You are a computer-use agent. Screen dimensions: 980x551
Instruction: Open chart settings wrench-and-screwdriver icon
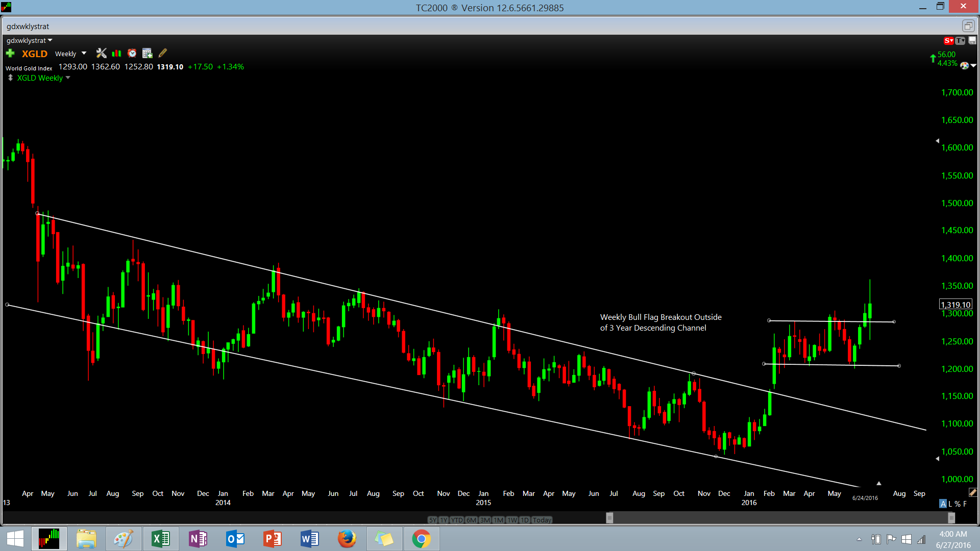pyautogui.click(x=102, y=54)
